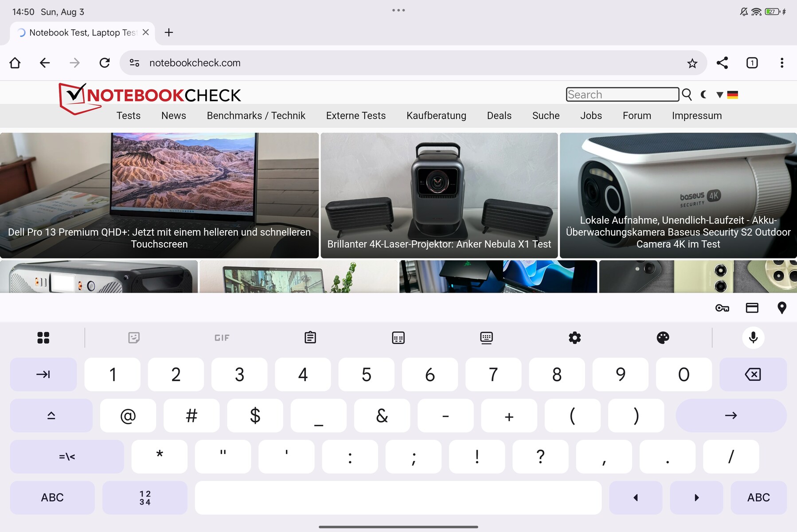Move cursor left with left arrow key
This screenshot has width=797, height=532.
click(x=636, y=498)
